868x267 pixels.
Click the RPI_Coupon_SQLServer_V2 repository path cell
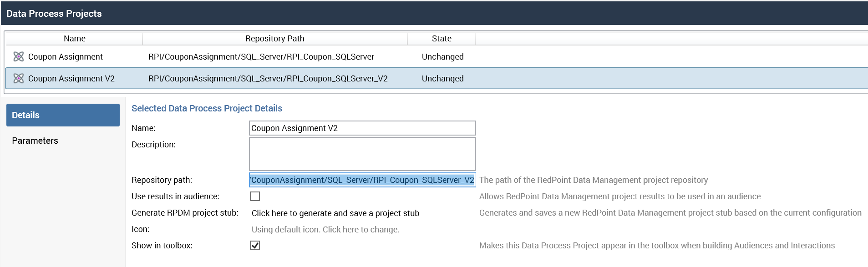pyautogui.click(x=268, y=78)
